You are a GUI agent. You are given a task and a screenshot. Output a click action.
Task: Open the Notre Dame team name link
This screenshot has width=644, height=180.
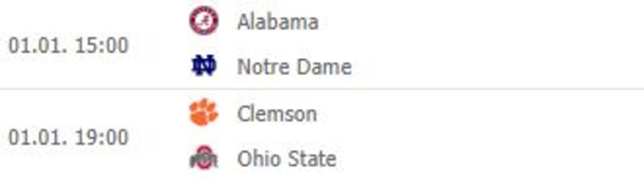(294, 67)
